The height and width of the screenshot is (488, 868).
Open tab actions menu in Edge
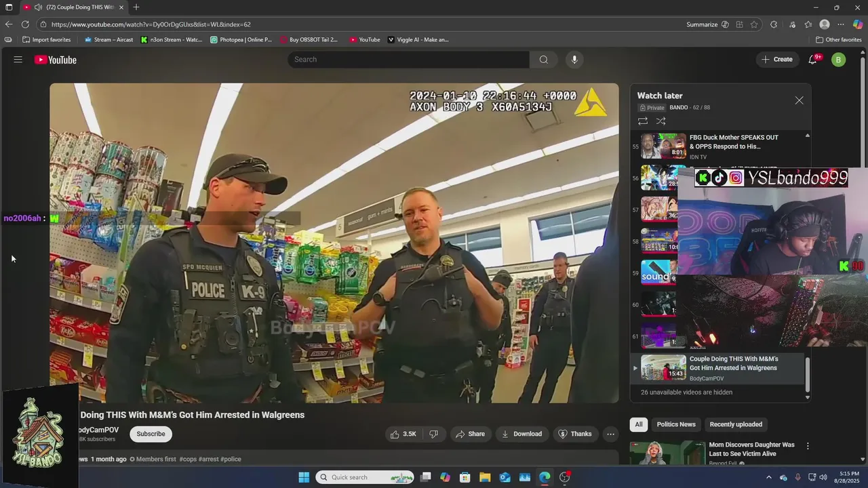tap(9, 7)
